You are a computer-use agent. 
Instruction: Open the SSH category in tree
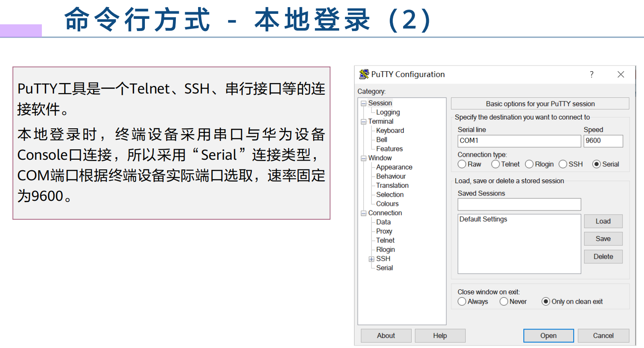click(x=383, y=259)
